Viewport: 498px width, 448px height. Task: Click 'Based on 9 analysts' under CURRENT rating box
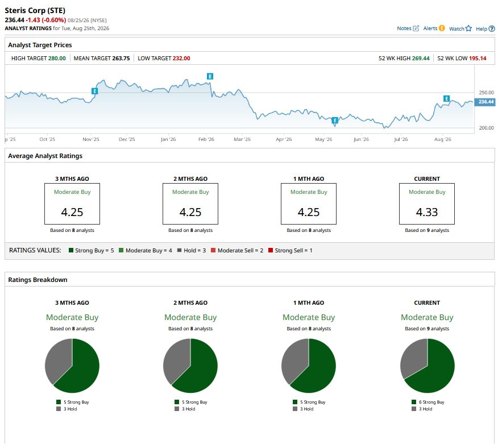click(x=427, y=230)
